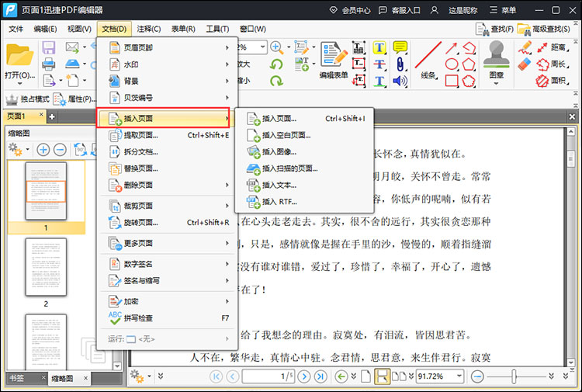Zoom in on thumbnails with plus icon
This screenshot has height=392, width=582.
click(x=43, y=149)
